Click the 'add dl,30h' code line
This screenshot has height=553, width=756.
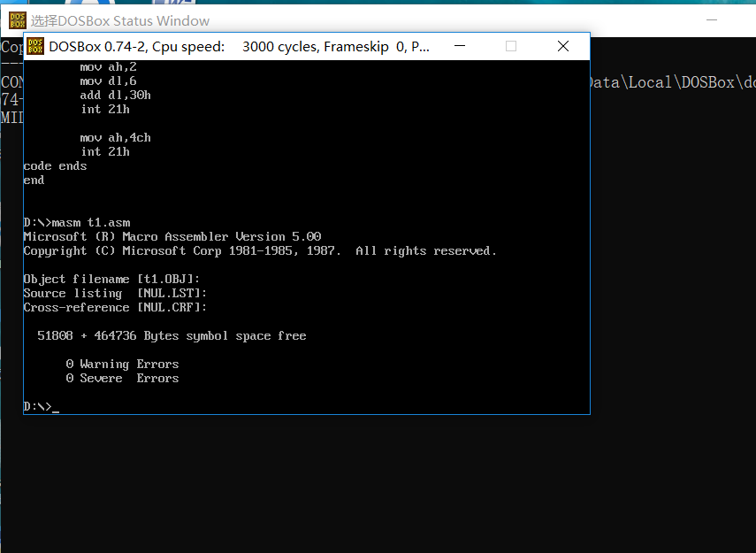click(115, 95)
